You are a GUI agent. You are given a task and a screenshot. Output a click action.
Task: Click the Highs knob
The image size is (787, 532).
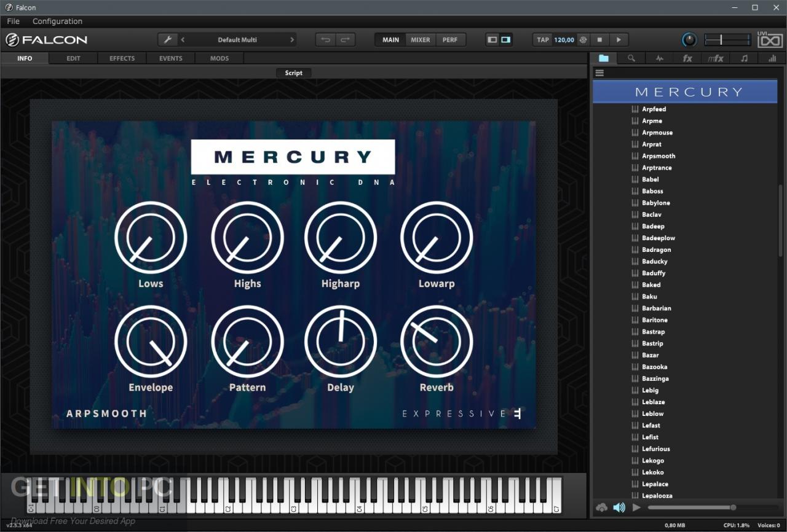pos(247,237)
